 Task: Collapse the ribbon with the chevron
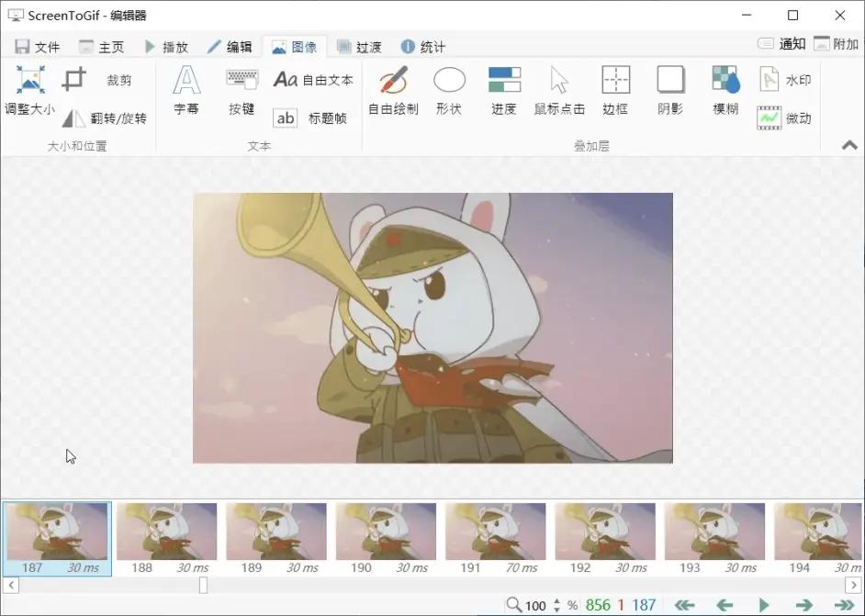point(849,145)
